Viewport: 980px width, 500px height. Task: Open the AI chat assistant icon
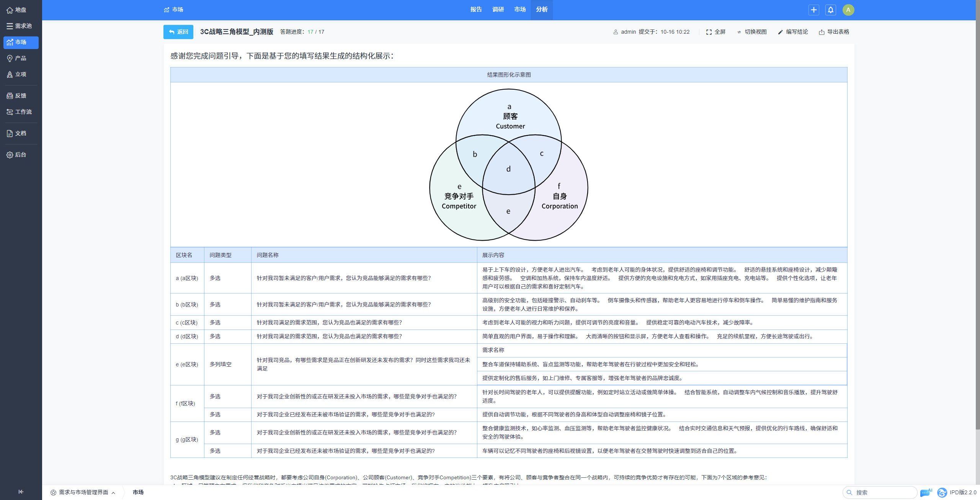(925, 492)
